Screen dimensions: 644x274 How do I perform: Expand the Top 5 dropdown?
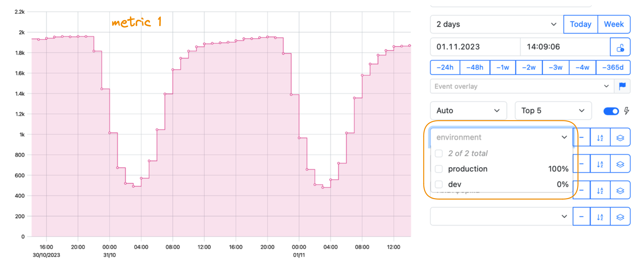pyautogui.click(x=553, y=110)
